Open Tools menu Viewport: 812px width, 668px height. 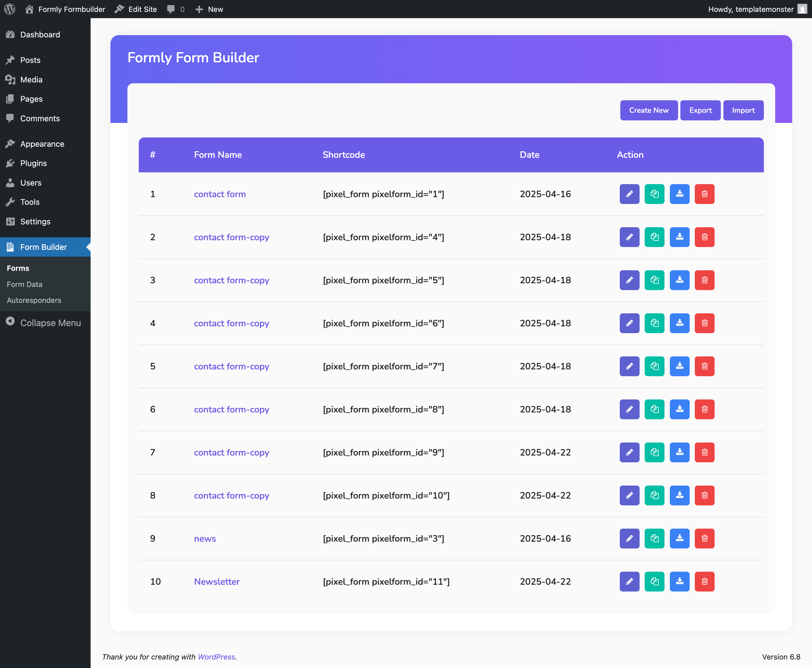click(45, 202)
